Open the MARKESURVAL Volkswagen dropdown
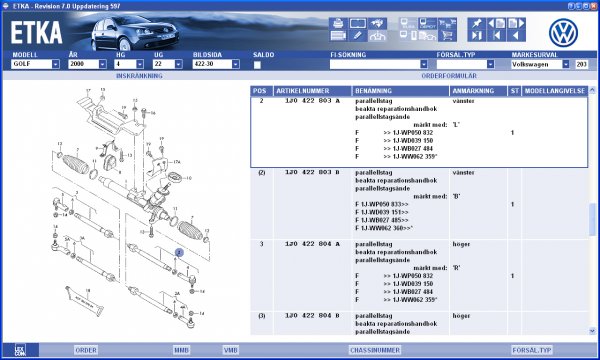600x360 pixels. (566, 64)
